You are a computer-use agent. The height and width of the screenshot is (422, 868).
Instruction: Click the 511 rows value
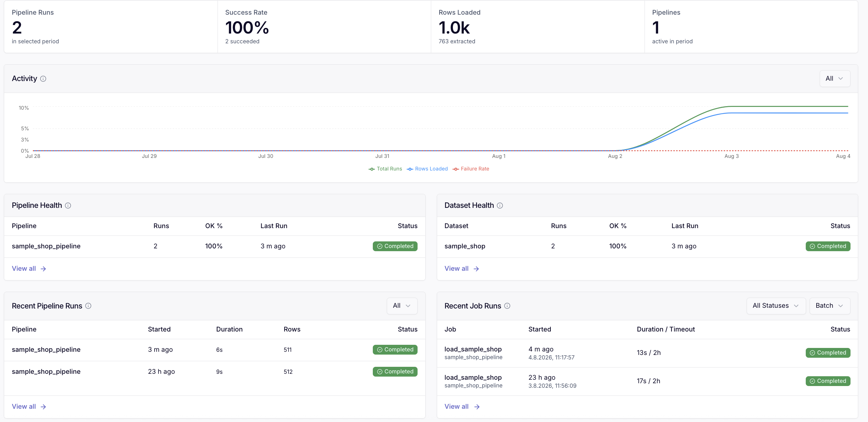(287, 350)
